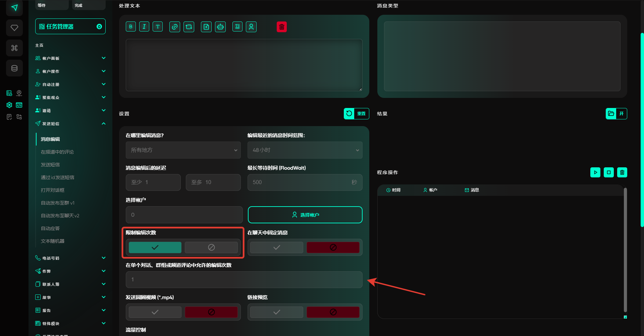Click the insert link icon
This screenshot has height=336, width=644.
click(174, 27)
